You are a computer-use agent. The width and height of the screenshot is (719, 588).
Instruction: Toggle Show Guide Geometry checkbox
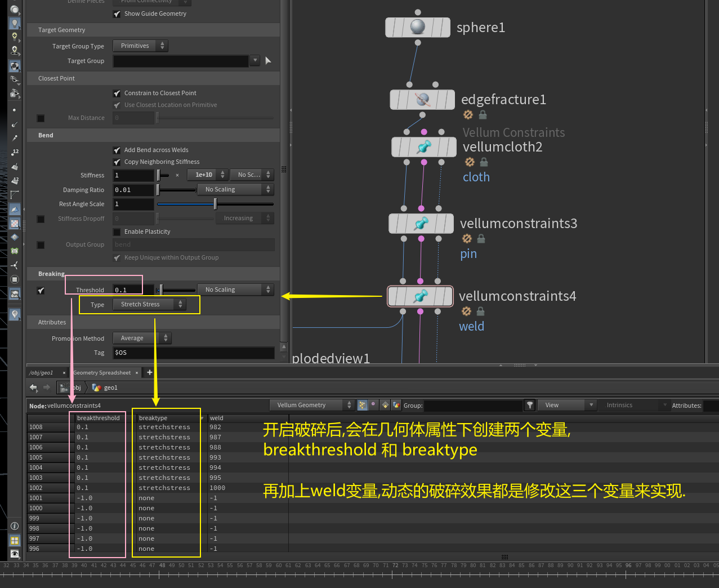[117, 14]
